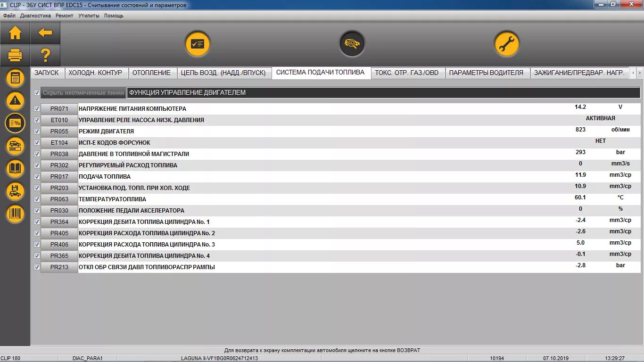Open the Помощь menu
The image size is (644, 362).
114,16
